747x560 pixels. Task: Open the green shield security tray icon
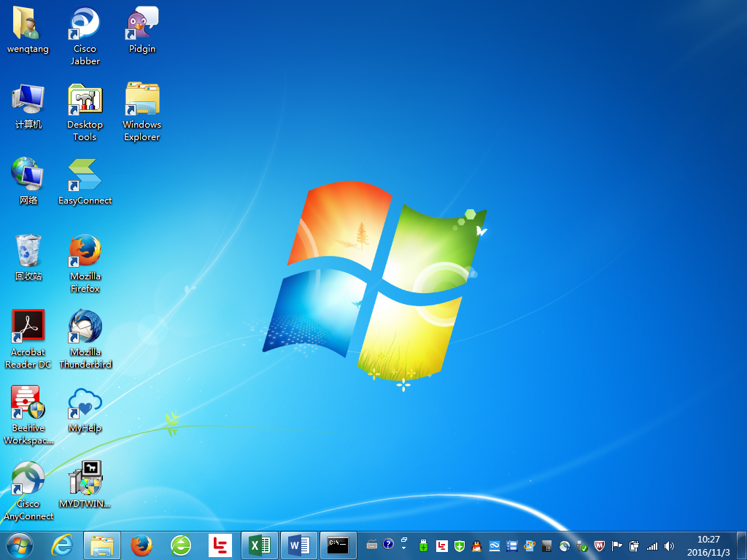pyautogui.click(x=460, y=545)
